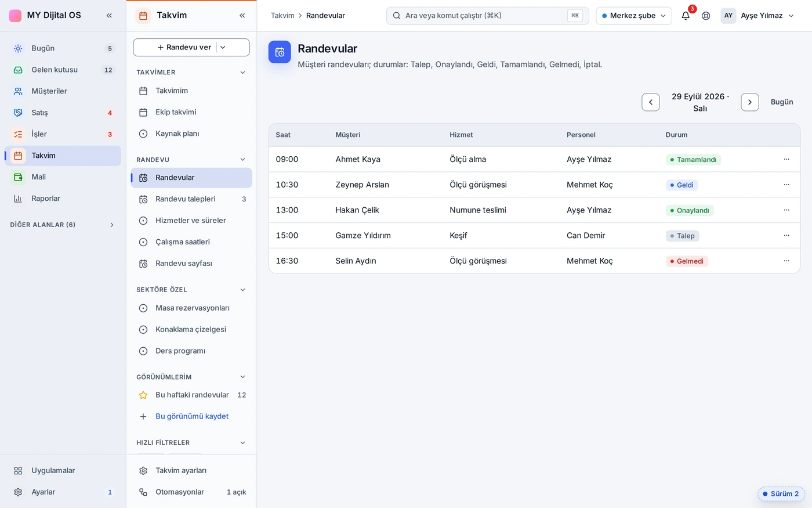This screenshot has width=812, height=508.
Task: Open the notifications bell icon
Action: pyautogui.click(x=686, y=16)
